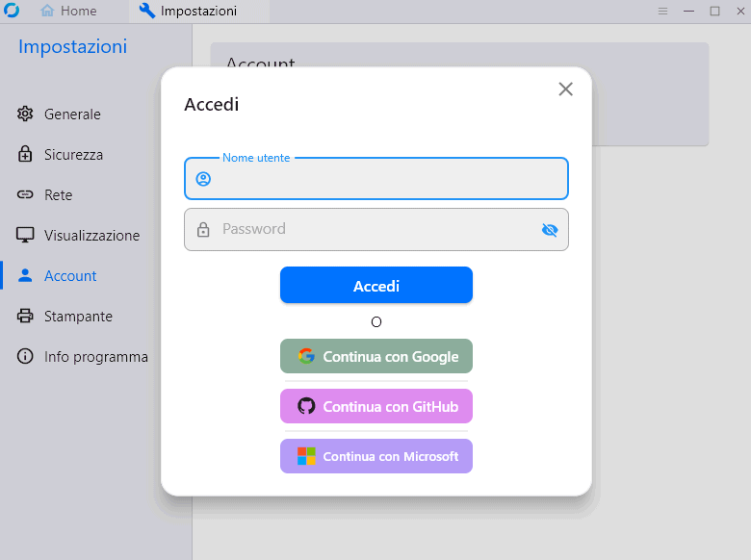Open the Stampante settings section

95,316
